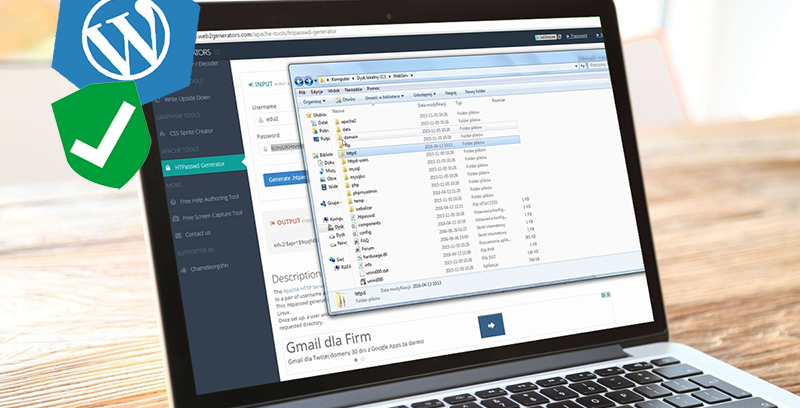Open the ChameleonJohn link

click(209, 267)
